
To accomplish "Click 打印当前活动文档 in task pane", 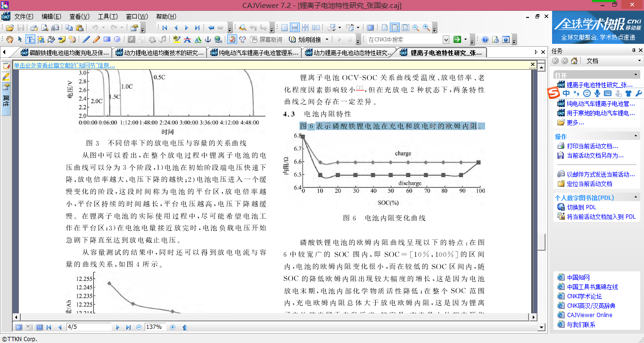I will click(592, 146).
